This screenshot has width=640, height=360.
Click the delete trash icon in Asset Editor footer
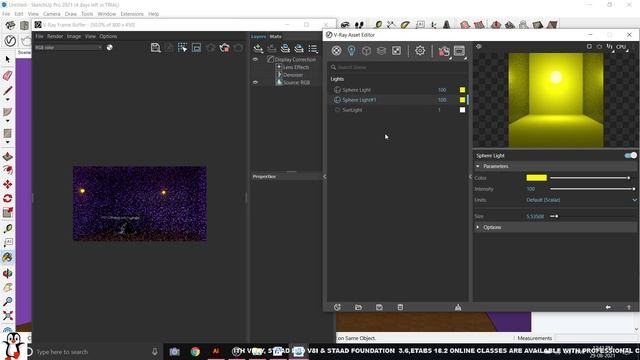(x=400, y=307)
